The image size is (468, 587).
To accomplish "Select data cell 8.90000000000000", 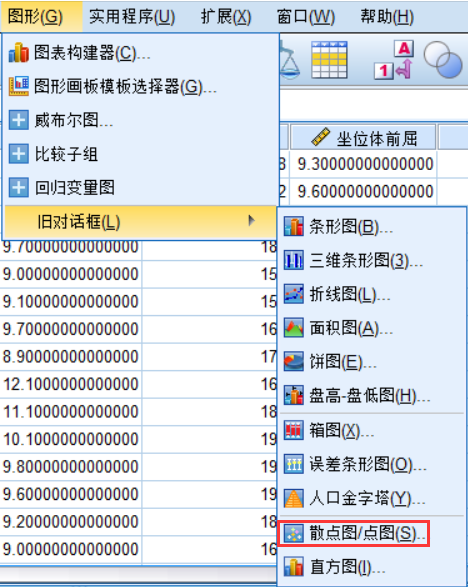I will point(71,357).
